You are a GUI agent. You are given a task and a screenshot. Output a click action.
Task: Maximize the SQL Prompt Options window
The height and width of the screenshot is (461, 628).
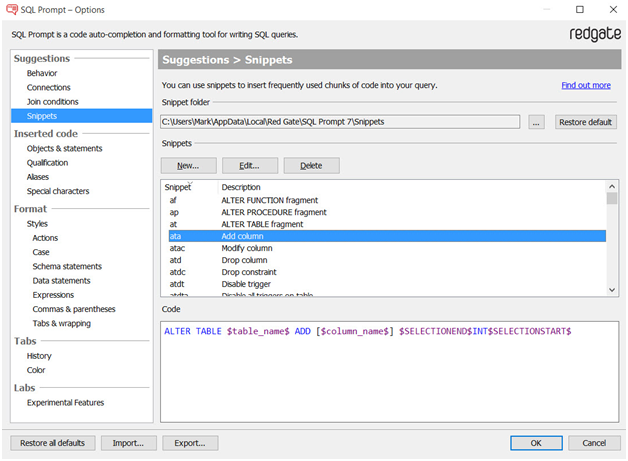click(580, 9)
